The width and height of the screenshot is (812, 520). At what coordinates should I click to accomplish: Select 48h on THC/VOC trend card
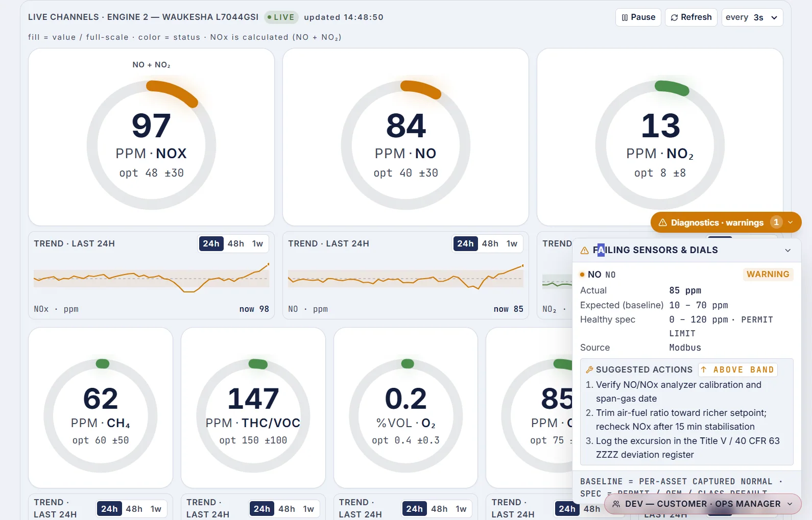pyautogui.click(x=287, y=509)
